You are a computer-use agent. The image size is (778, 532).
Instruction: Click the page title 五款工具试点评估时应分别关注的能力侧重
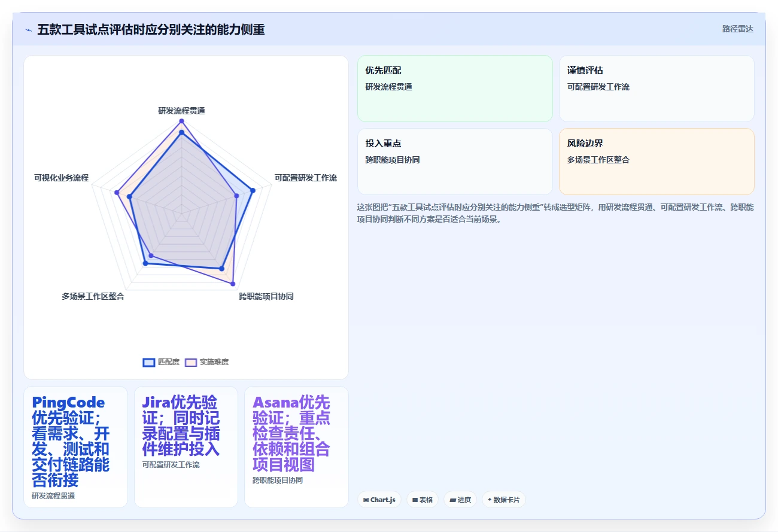point(151,29)
